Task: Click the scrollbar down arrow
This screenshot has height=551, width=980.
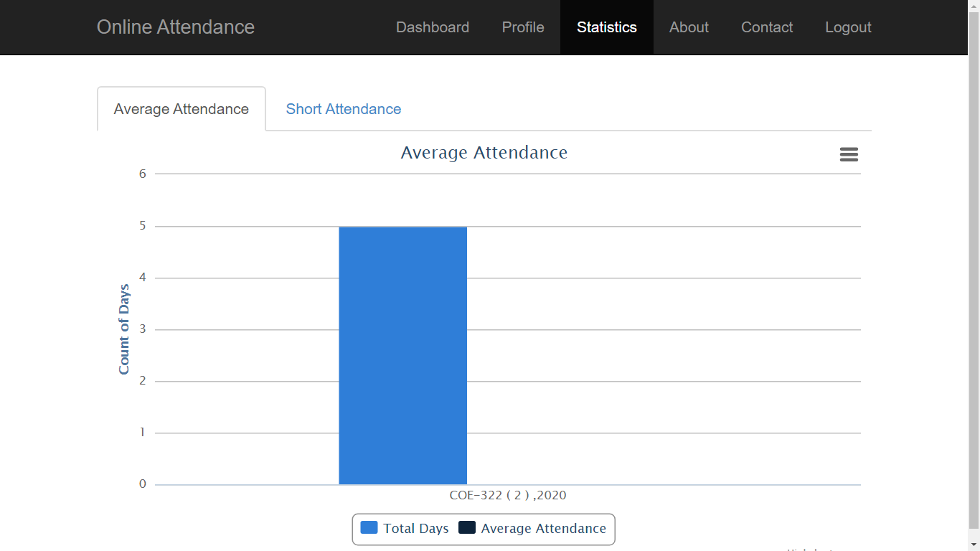Action: click(x=974, y=544)
